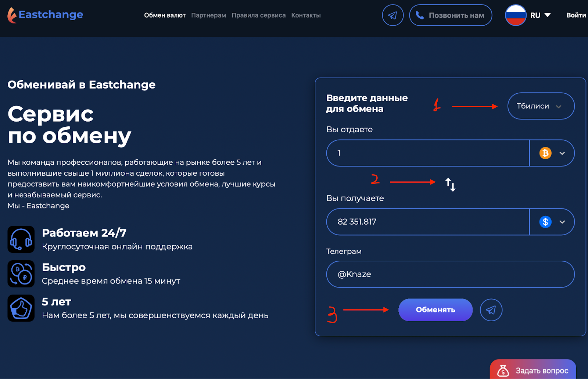Click the Bitcoin coin icon
The width and height of the screenshot is (588, 379).
coord(545,153)
